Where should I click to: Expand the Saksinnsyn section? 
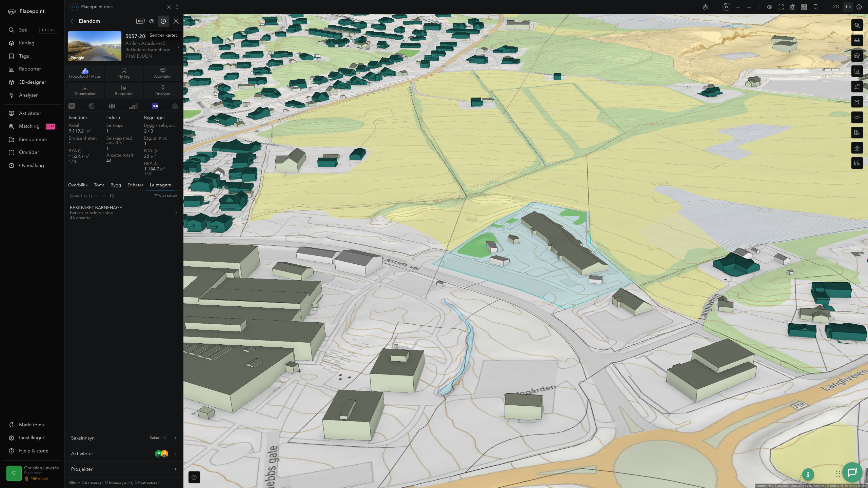point(124,438)
